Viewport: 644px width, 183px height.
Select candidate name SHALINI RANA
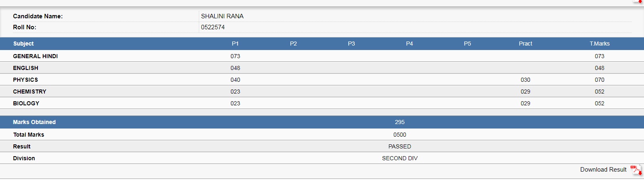(222, 16)
